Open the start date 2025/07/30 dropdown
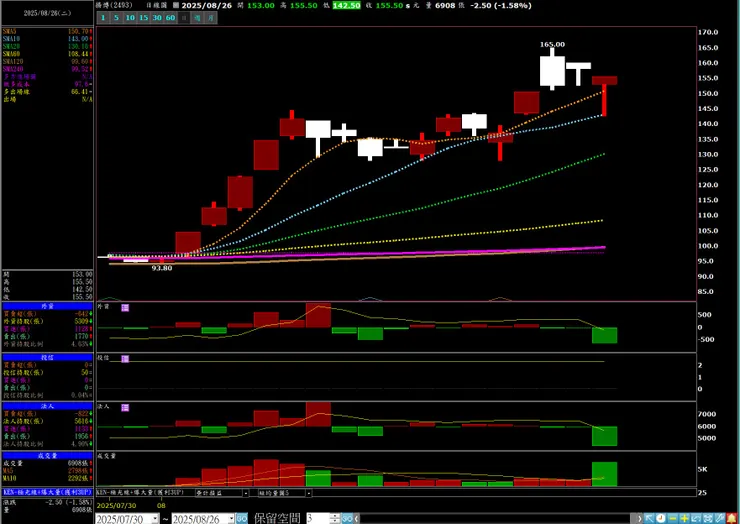The width and height of the screenshot is (740, 524). 155,519
